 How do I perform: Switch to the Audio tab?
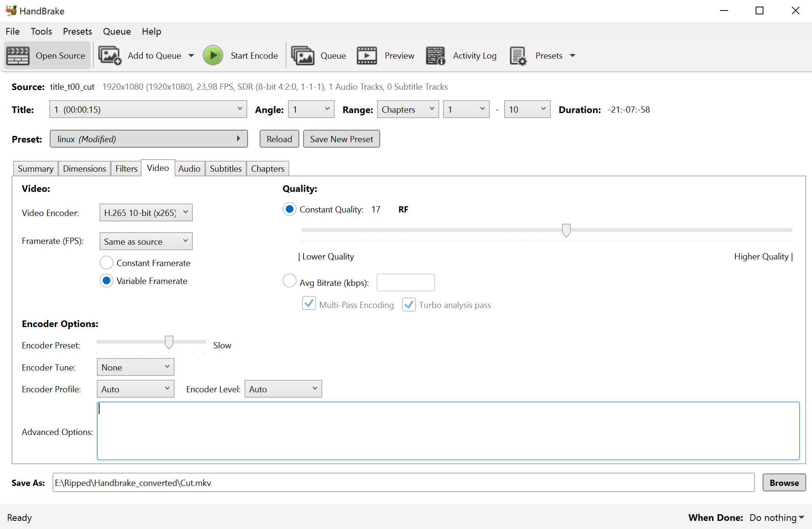click(189, 169)
